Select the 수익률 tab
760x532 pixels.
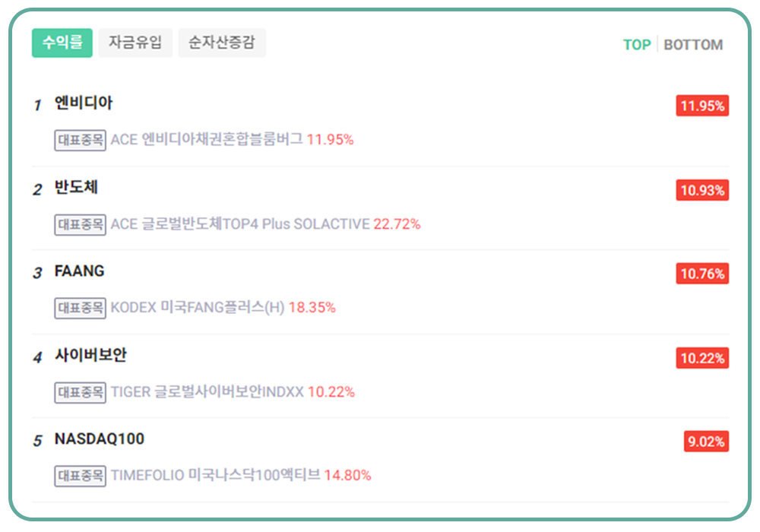point(62,43)
